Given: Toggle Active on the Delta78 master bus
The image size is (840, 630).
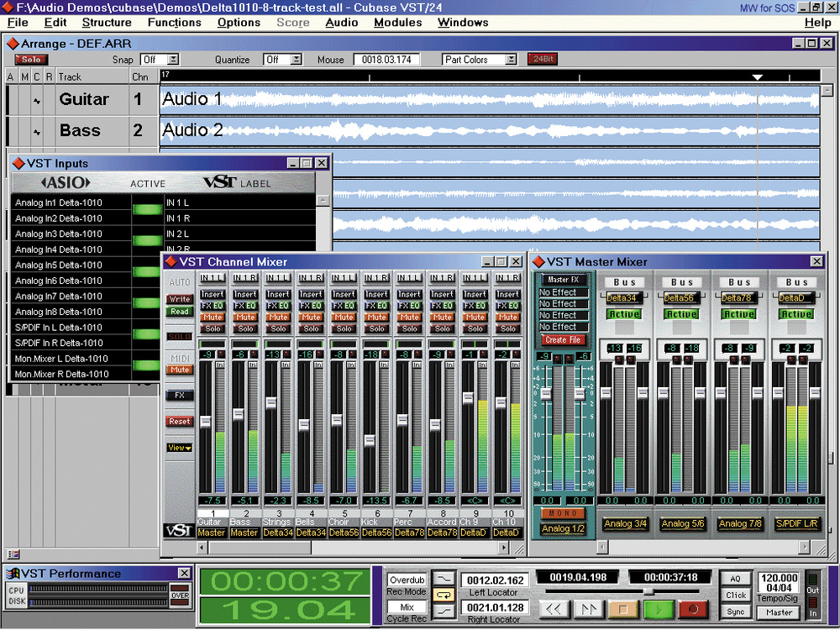Looking at the screenshot, I should (738, 314).
